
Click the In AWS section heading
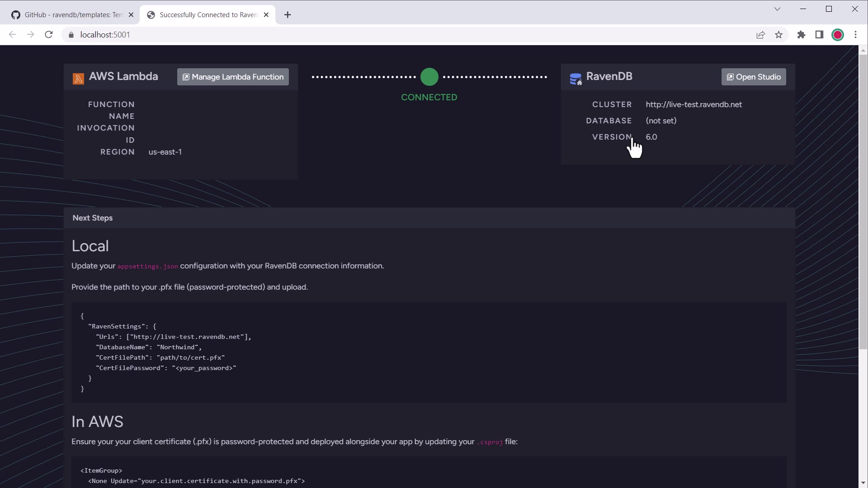tap(97, 422)
